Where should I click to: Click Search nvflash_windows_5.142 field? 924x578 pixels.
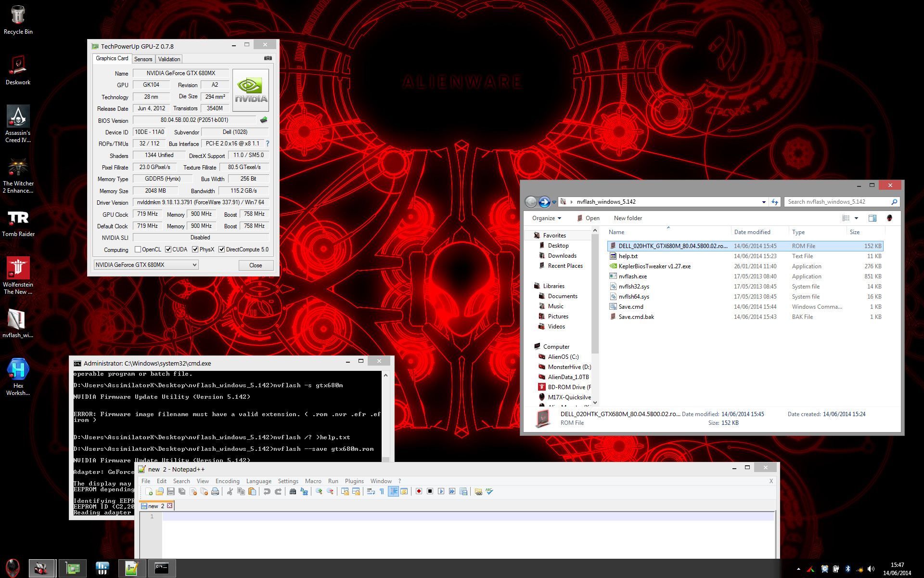(841, 202)
